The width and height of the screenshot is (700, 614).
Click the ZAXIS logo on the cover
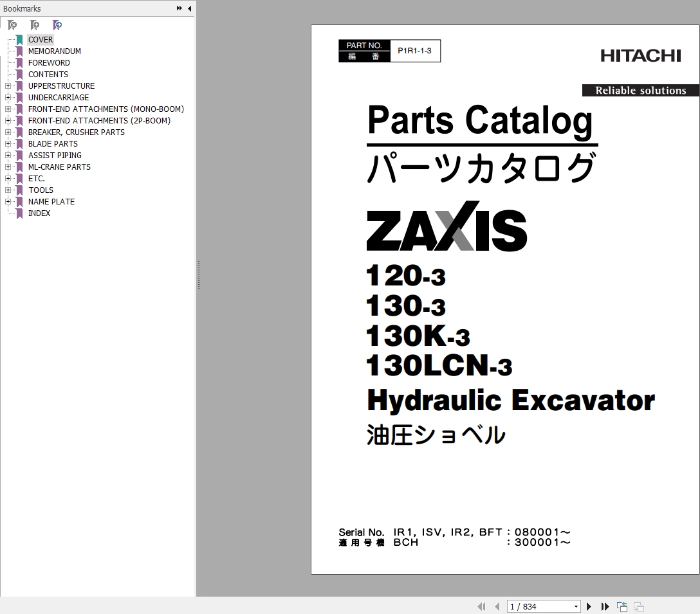click(x=447, y=226)
